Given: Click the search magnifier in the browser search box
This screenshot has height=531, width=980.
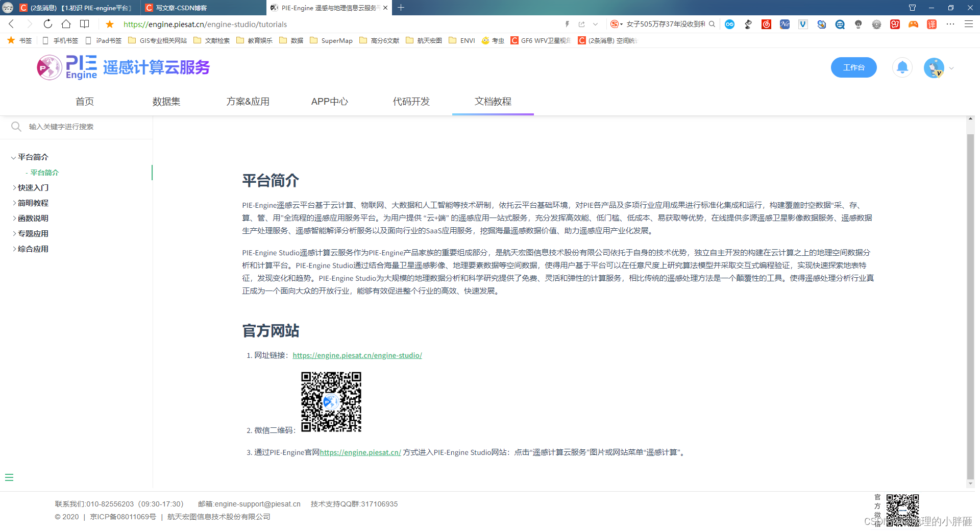Looking at the screenshot, I should (x=712, y=24).
